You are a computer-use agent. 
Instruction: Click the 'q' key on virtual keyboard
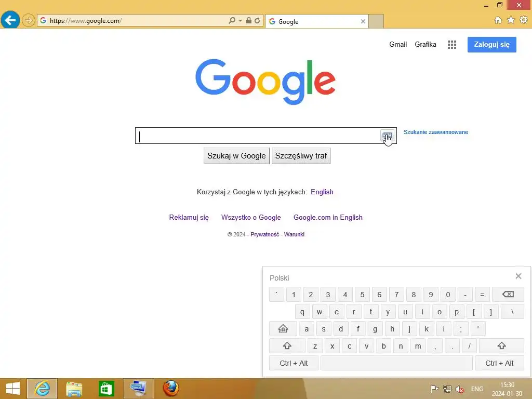302,312
